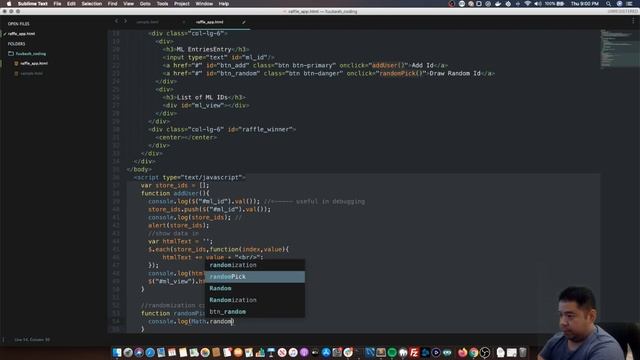This screenshot has width=640, height=360.
Task: Choose 'randomPick' autocomplete suggestion
Action: (x=255, y=276)
